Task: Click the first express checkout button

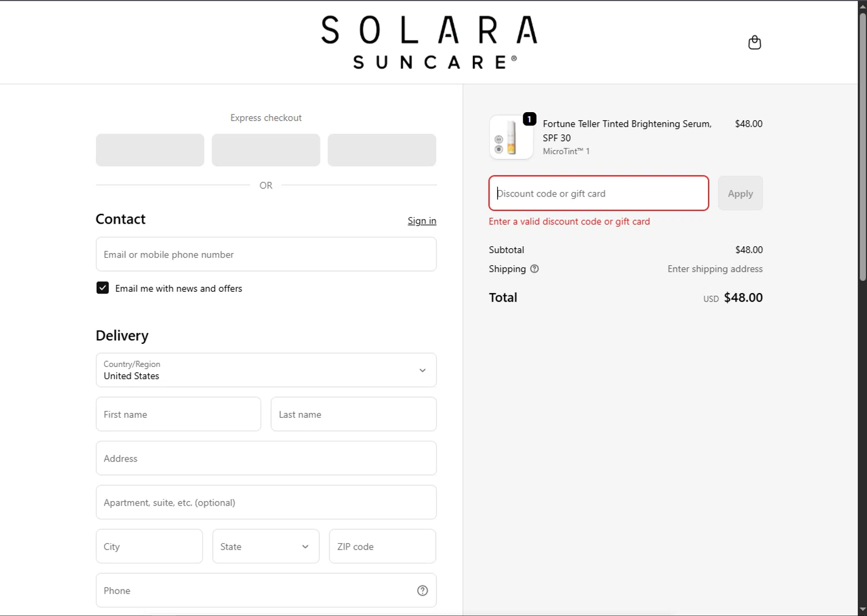Action: coord(150,150)
